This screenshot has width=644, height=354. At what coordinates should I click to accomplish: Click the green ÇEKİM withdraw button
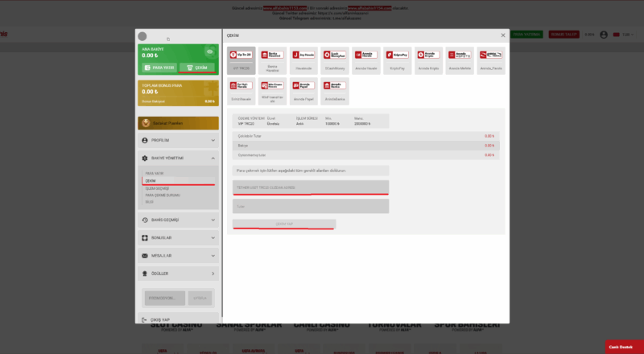pyautogui.click(x=197, y=68)
